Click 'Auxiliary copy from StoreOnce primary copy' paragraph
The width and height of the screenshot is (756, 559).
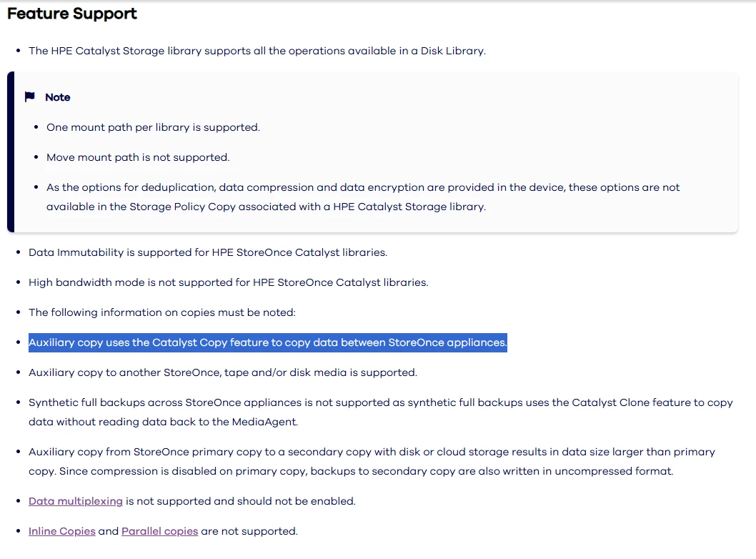click(372, 461)
